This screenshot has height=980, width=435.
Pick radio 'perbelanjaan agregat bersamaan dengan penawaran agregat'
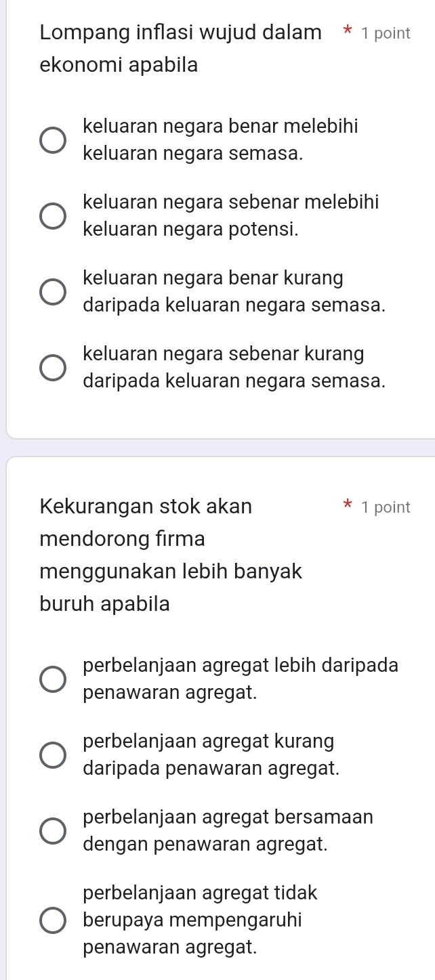[53, 831]
